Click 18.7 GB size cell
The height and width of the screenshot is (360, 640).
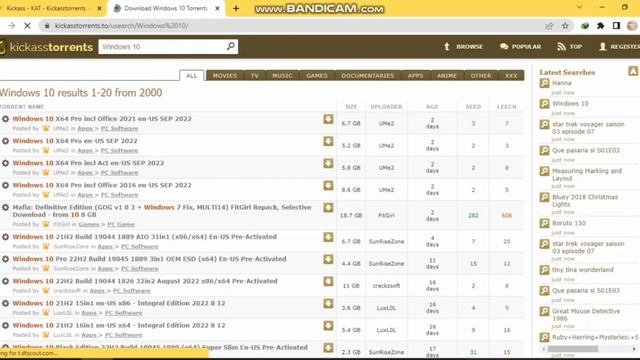pos(351,216)
